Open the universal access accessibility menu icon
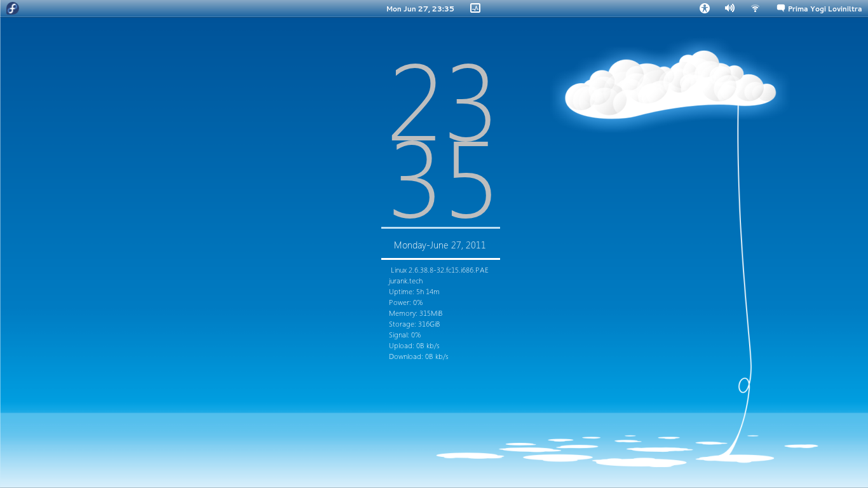This screenshot has width=868, height=488. pyautogui.click(x=704, y=8)
